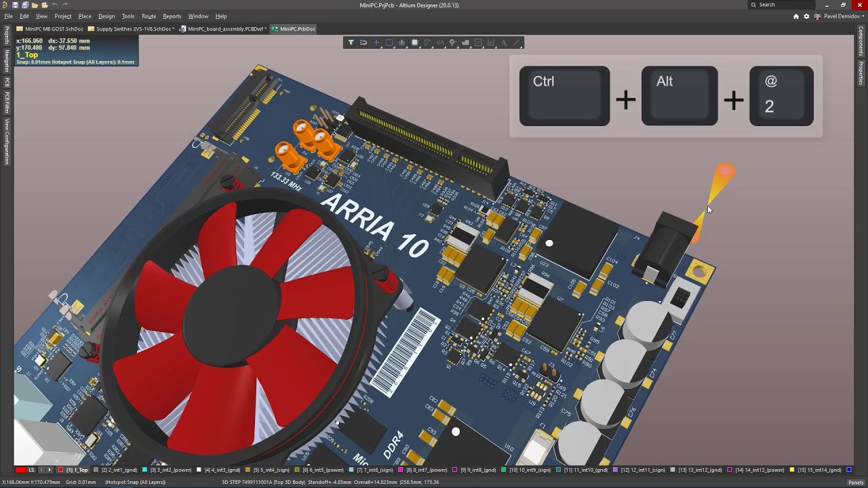Screen dimensions: 868x488
Task: Choose the Place Keepout tool
Action: (x=478, y=43)
